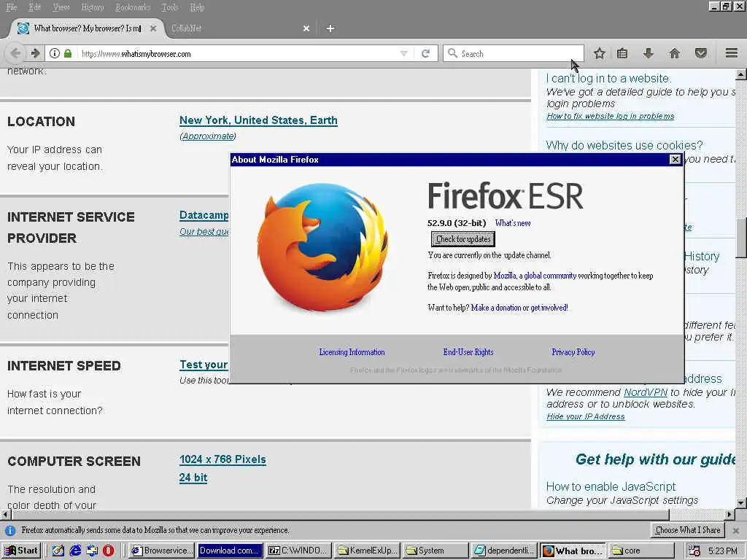Open the Help menu
This screenshot has height=560, width=747.
[197, 7]
